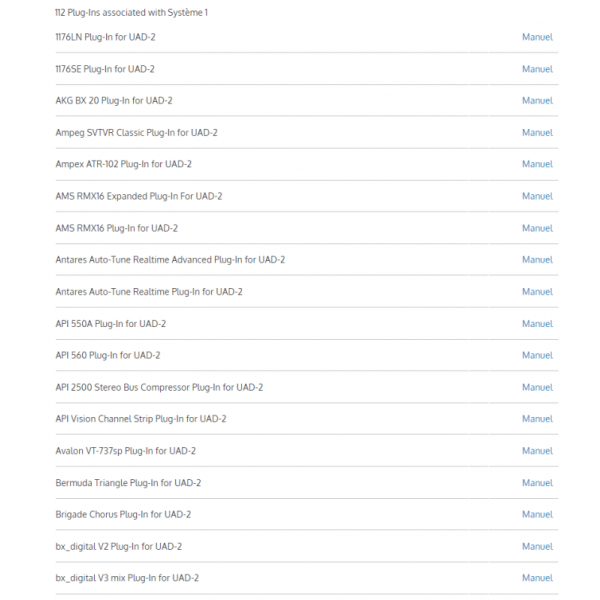This screenshot has width=600, height=600.
Task: Open Manuel for bx_digital V2 Plug-In
Action: pos(537,547)
